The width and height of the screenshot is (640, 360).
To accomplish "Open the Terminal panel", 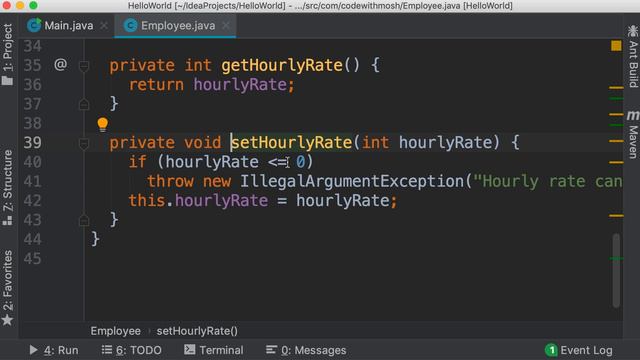I will (x=213, y=350).
